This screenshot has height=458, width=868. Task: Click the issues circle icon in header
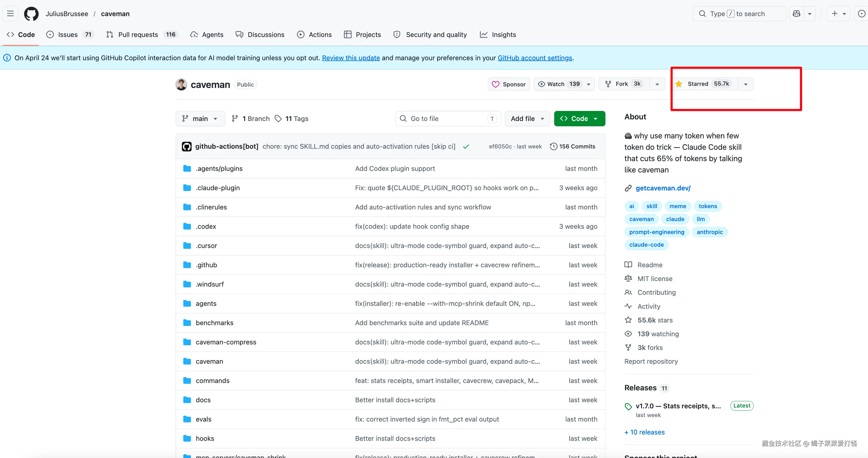click(x=861, y=14)
